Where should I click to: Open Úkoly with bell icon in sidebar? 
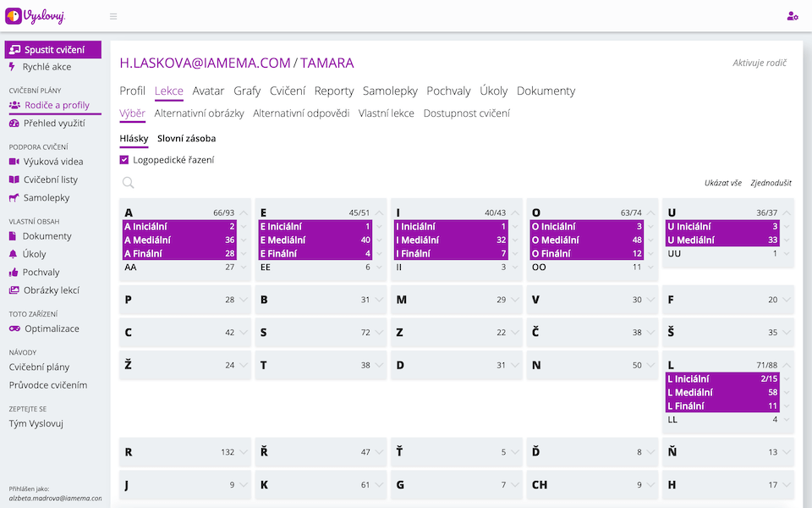coord(34,254)
